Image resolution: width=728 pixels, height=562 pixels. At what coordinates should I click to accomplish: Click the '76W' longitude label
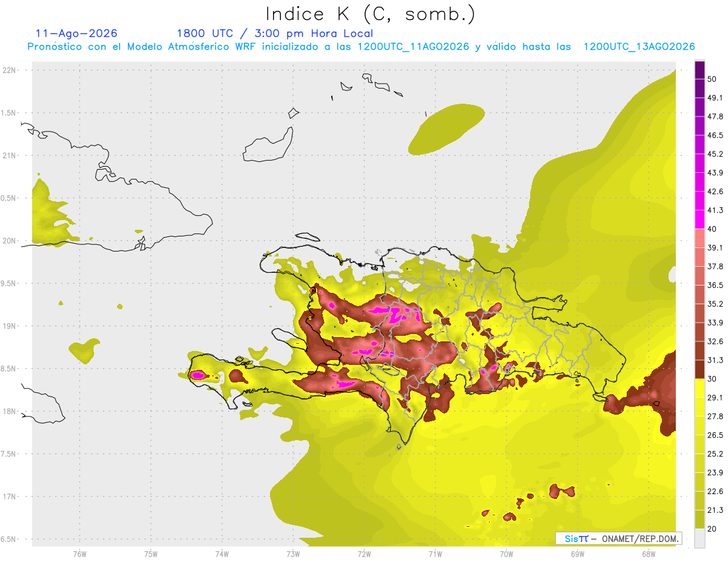[79, 554]
